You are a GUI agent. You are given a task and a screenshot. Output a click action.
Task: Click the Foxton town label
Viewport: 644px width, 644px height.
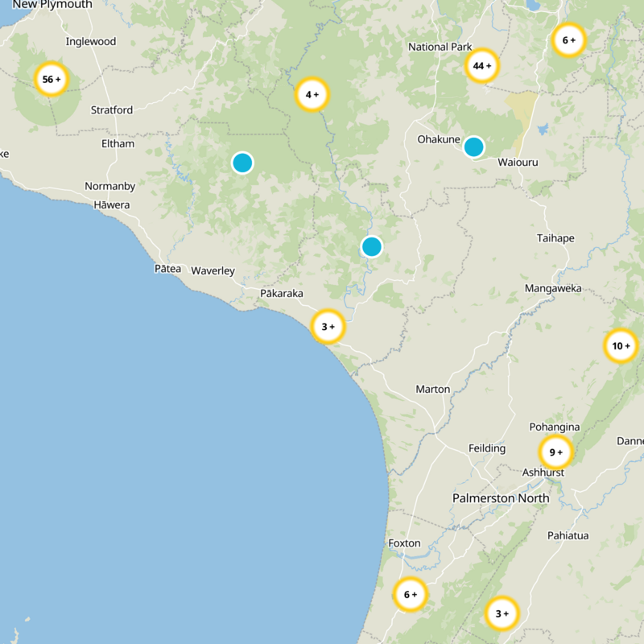405,543
